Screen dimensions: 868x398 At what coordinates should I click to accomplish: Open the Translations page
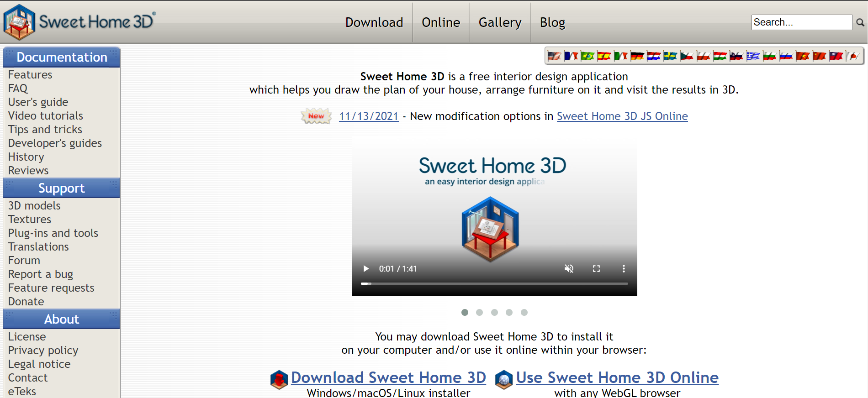click(x=38, y=246)
